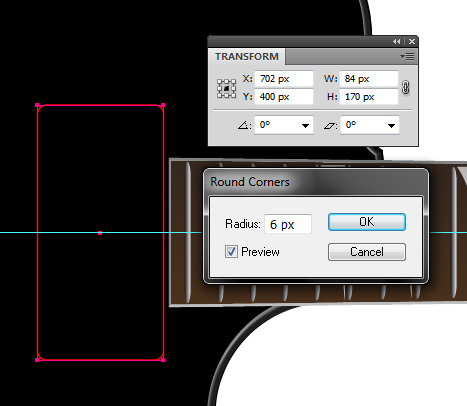This screenshot has width=467, height=406.
Task: Click the center point of the selected rectangle
Action: click(x=100, y=233)
